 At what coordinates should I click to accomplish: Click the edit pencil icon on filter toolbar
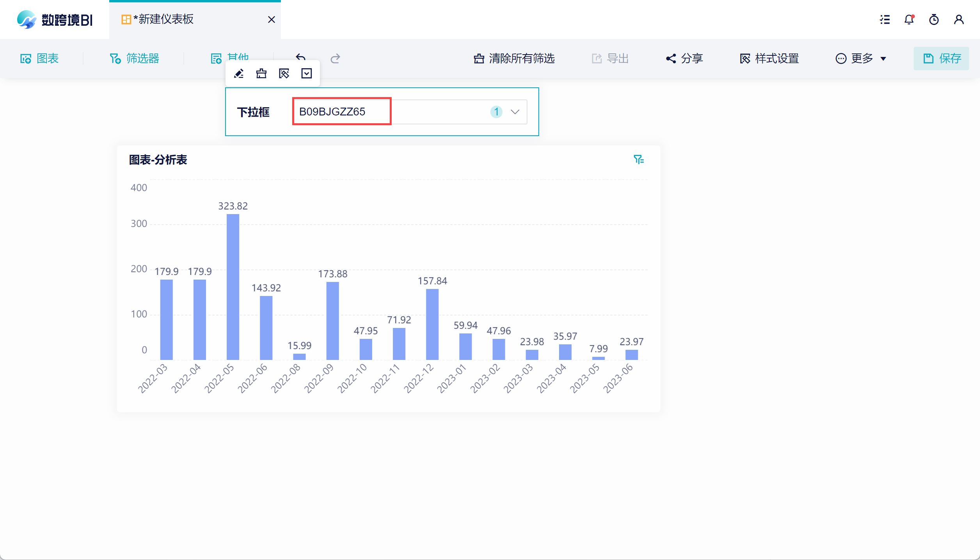click(239, 73)
